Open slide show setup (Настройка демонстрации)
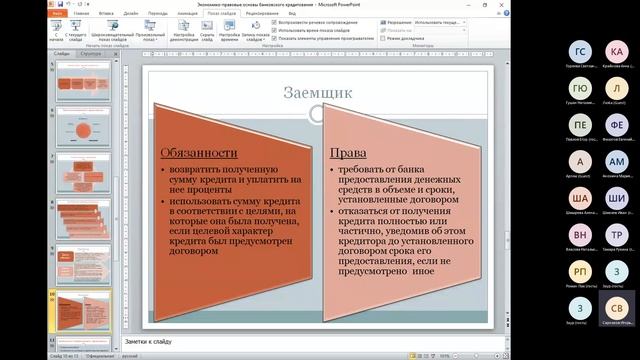Viewport: 640px width, 360px height. [184, 31]
